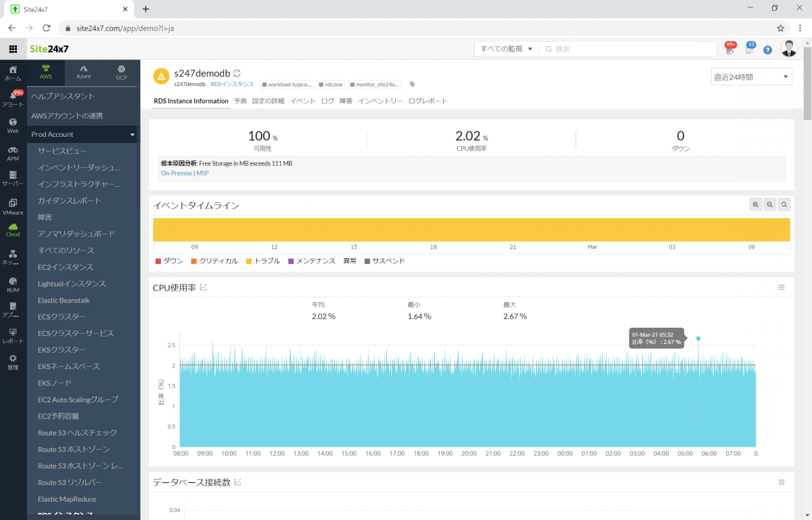Click the workload-type tag chip
This screenshot has height=520, width=812.
point(287,85)
